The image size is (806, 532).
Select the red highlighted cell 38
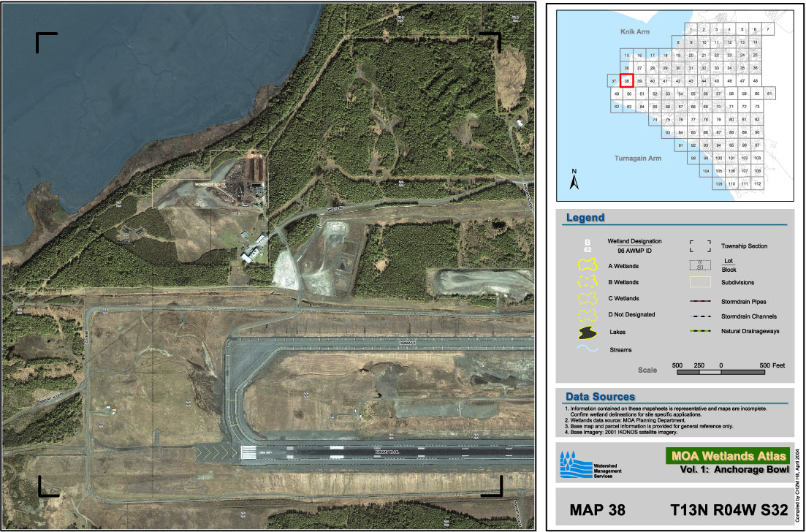[627, 80]
